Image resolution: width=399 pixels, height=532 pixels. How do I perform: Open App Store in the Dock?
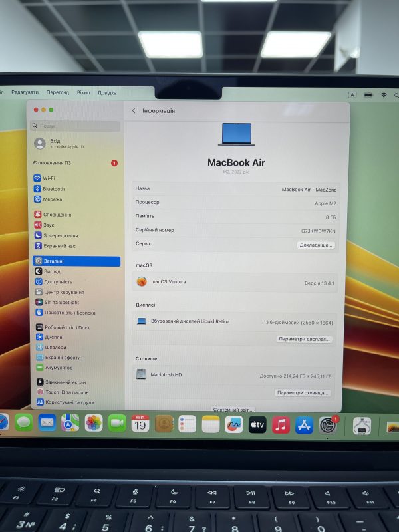click(x=305, y=426)
